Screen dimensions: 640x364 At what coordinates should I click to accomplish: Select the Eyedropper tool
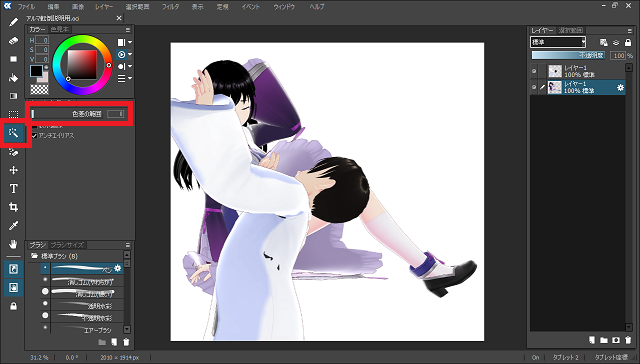pos(13,226)
